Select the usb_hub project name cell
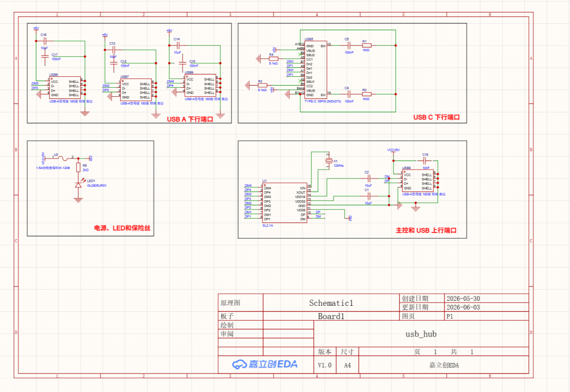This screenshot has height=392, width=570. coord(421,334)
